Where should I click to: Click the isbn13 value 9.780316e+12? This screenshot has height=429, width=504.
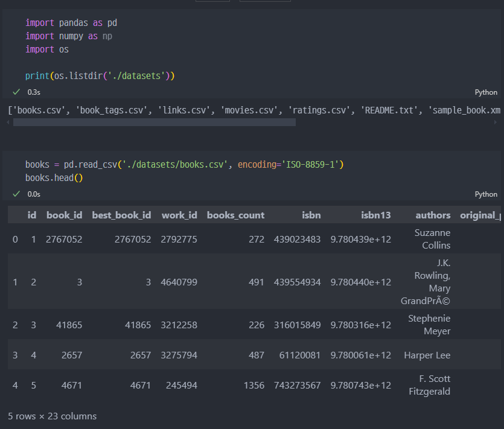click(x=360, y=325)
